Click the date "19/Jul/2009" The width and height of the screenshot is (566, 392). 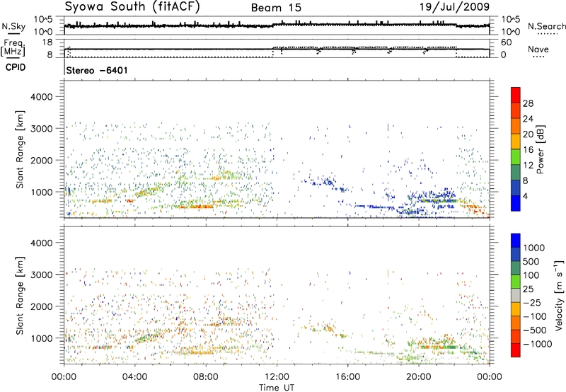454,7
